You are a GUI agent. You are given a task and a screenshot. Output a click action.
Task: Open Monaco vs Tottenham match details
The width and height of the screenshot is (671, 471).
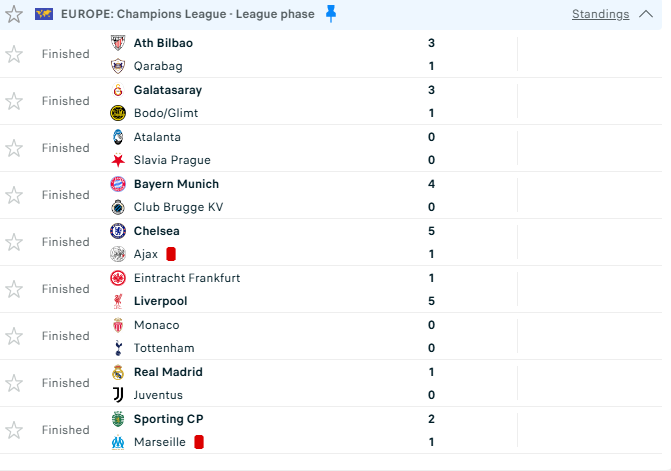[x=300, y=337]
